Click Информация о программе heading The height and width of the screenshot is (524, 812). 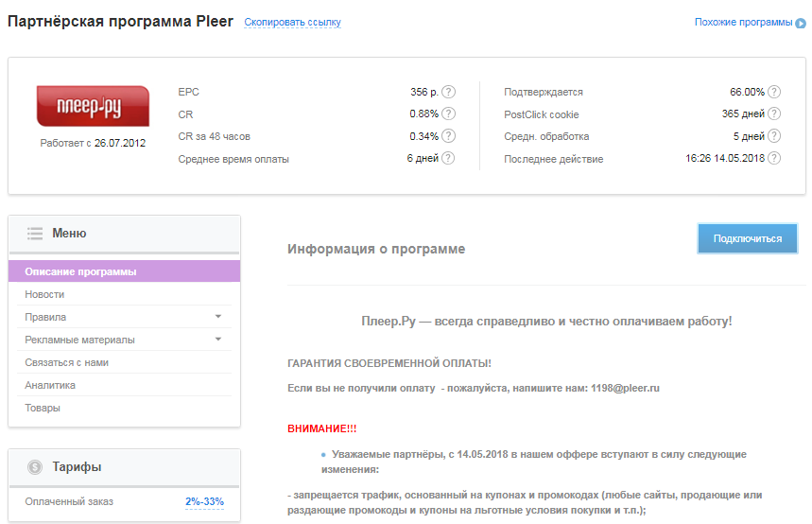point(376,249)
